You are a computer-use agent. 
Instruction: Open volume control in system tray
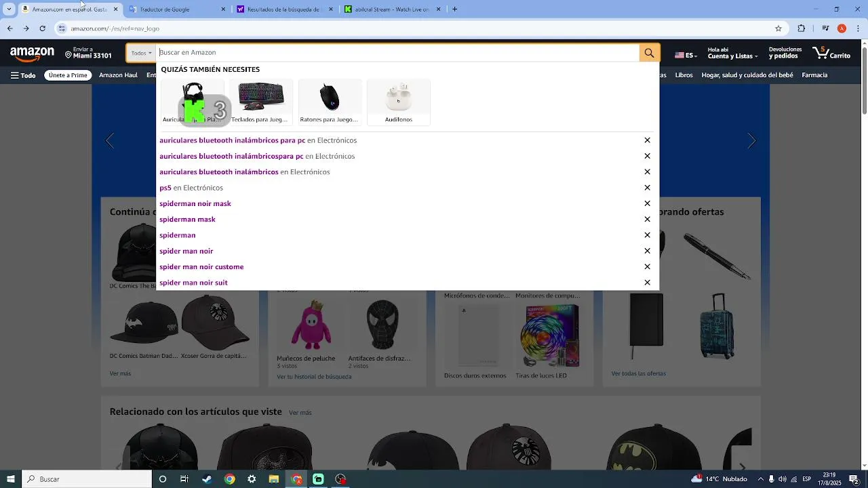783,479
